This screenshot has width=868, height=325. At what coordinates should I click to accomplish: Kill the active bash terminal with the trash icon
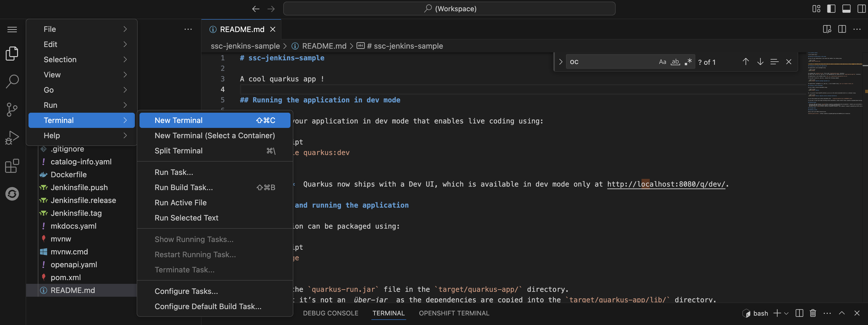(812, 313)
